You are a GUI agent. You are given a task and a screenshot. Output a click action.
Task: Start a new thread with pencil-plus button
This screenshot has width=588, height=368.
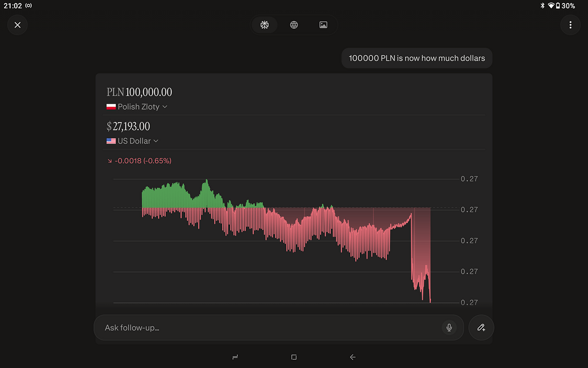tap(481, 327)
